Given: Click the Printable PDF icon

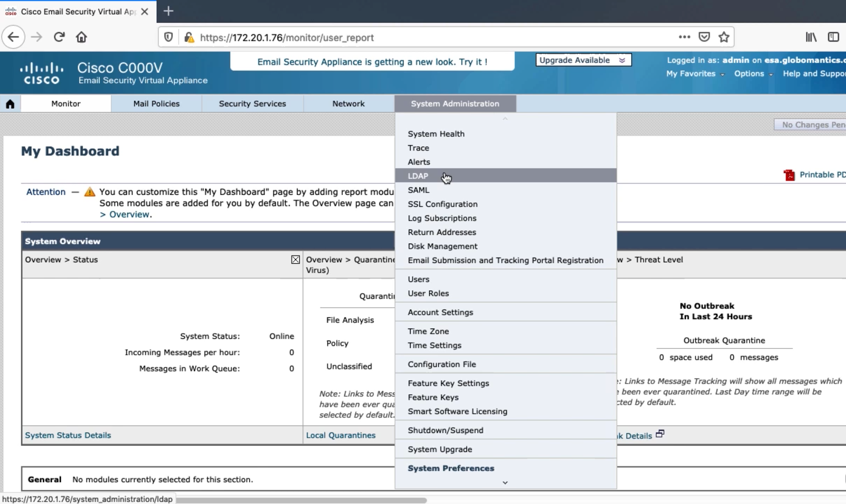Looking at the screenshot, I should [789, 175].
